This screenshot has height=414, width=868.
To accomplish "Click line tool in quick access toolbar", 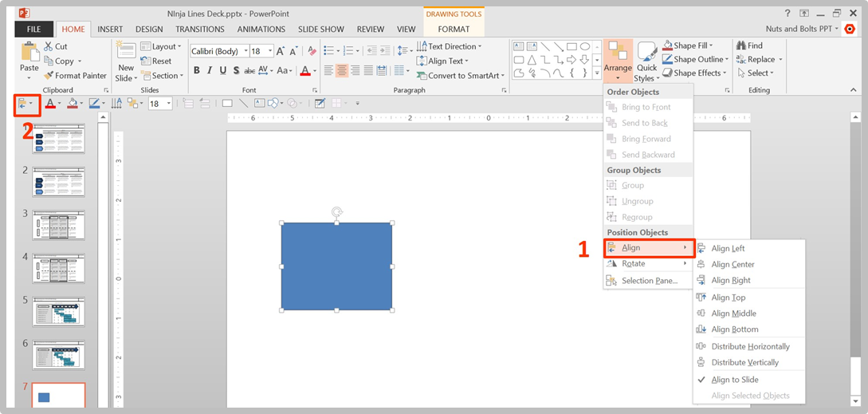I will (x=243, y=103).
